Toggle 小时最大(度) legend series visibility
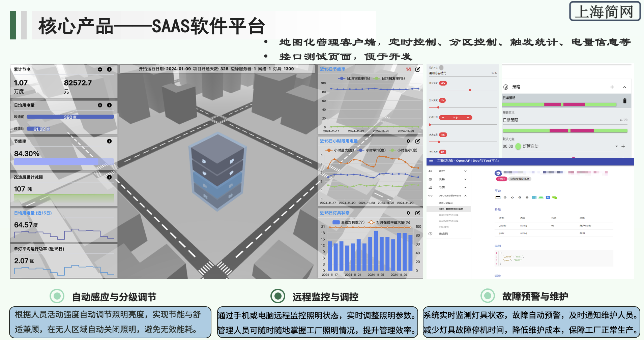 click(x=340, y=150)
